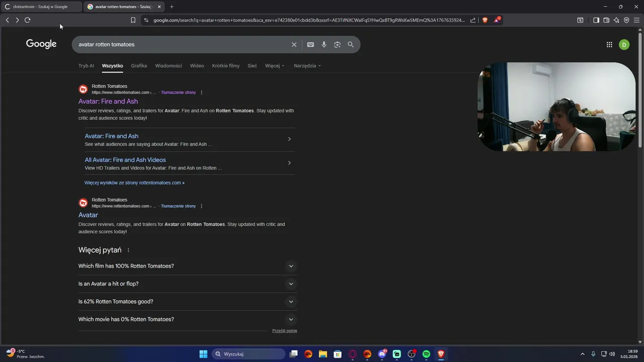Reload the current page
644x362 pixels.
(27, 20)
